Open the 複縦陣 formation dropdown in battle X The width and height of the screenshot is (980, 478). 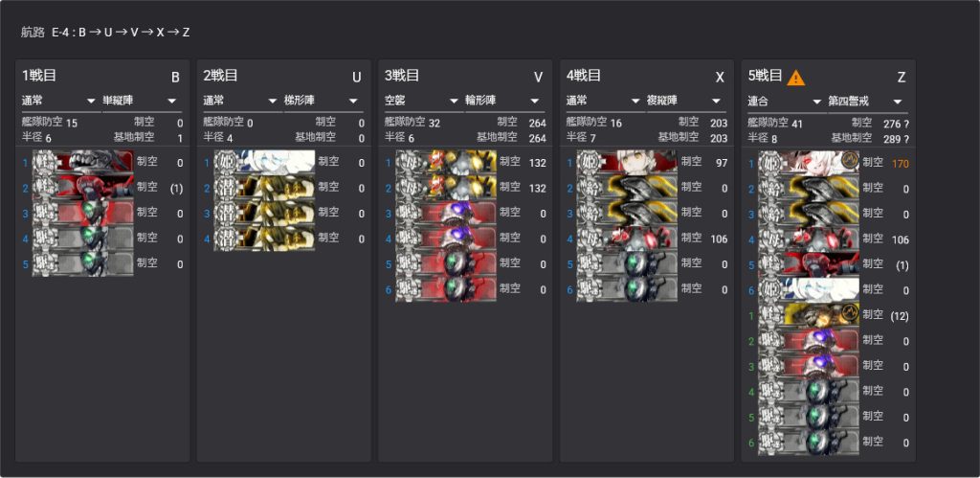[686, 101]
